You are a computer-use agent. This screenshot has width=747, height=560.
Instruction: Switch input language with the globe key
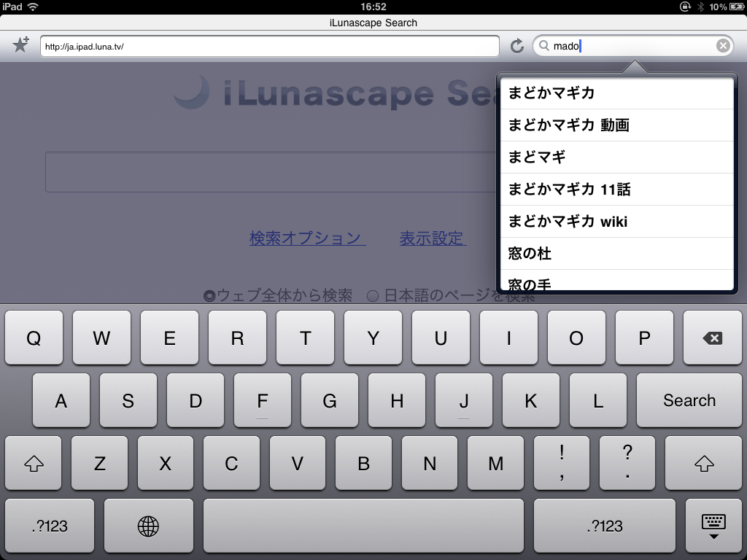pos(148,525)
